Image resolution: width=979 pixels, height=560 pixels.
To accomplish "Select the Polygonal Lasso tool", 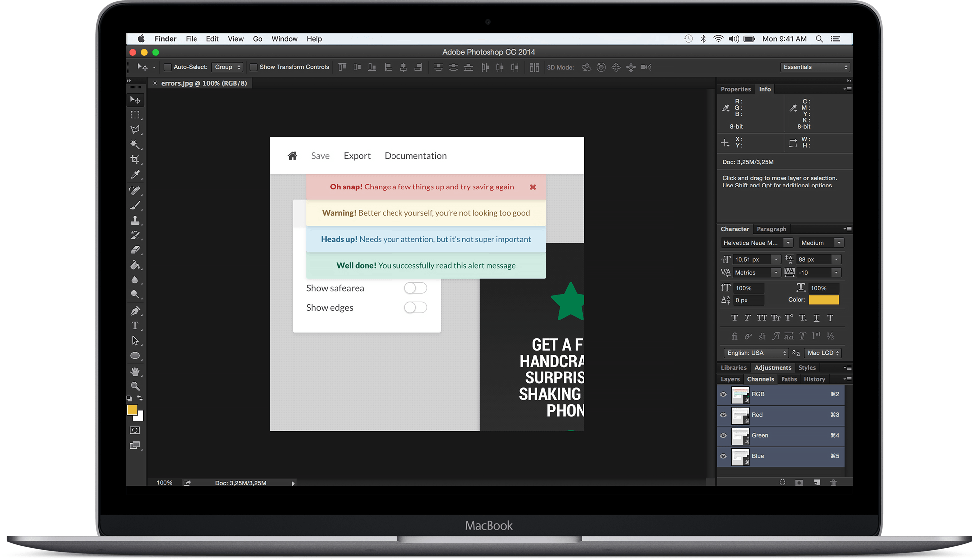I will [135, 130].
